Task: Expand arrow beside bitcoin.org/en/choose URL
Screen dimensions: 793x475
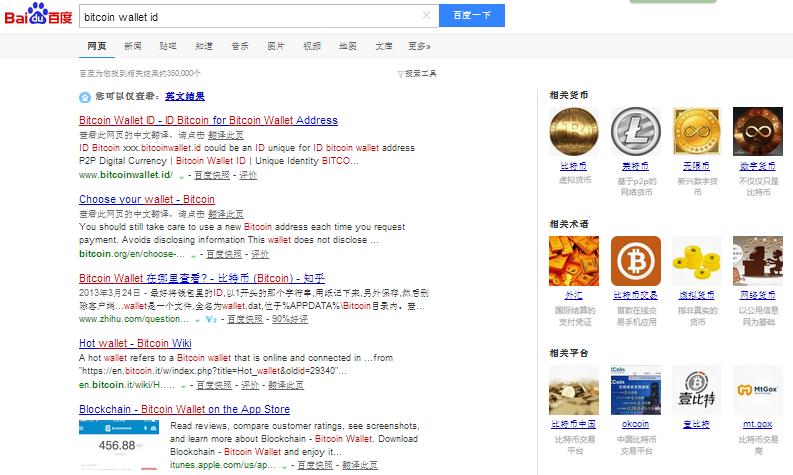Action: point(193,255)
